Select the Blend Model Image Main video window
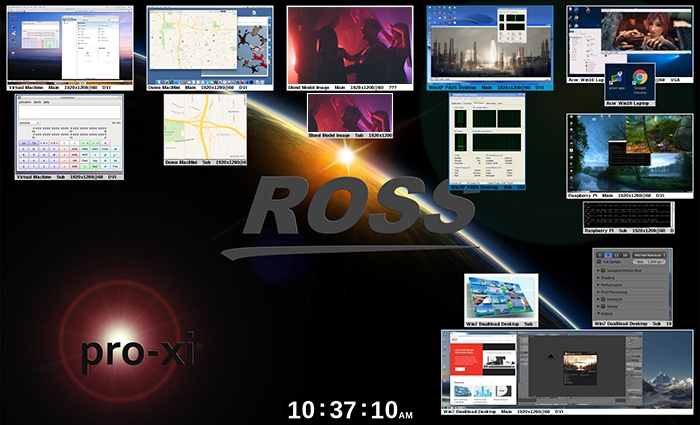Viewport: 700px width, 425px height. tap(350, 46)
